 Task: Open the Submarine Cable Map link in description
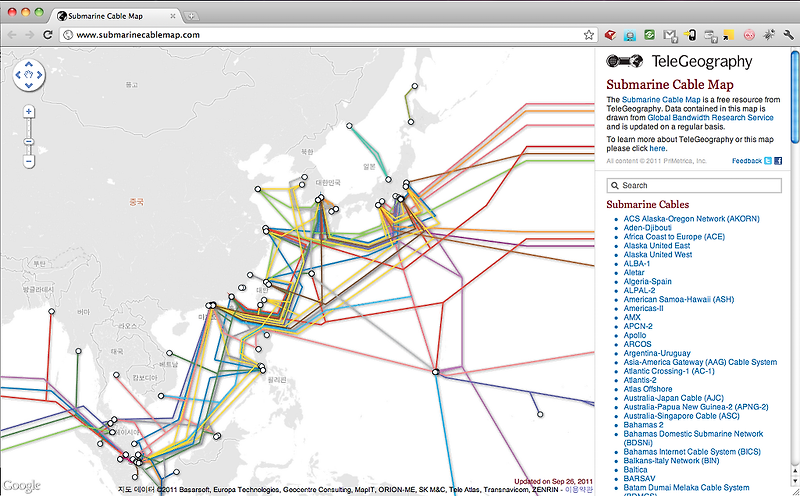click(661, 100)
